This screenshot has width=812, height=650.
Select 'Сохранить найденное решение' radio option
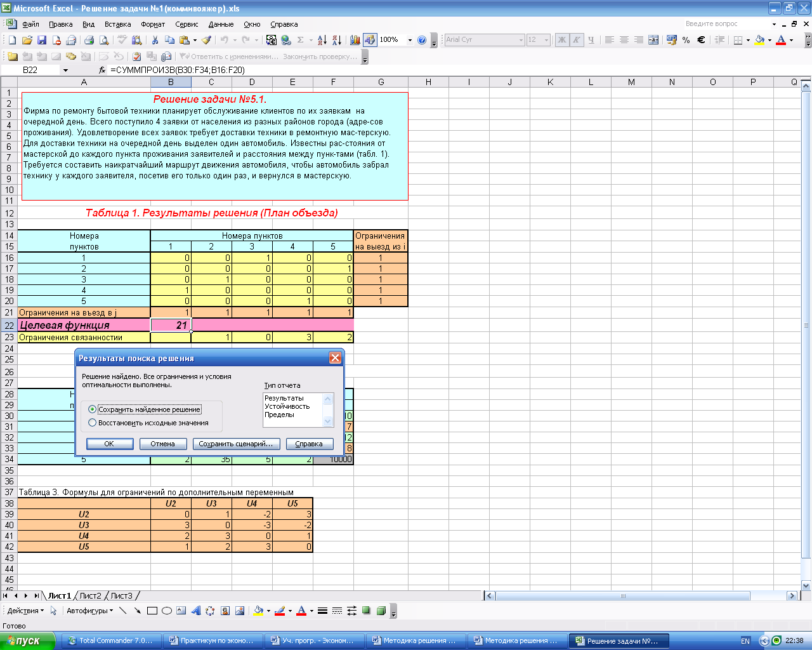click(x=93, y=409)
